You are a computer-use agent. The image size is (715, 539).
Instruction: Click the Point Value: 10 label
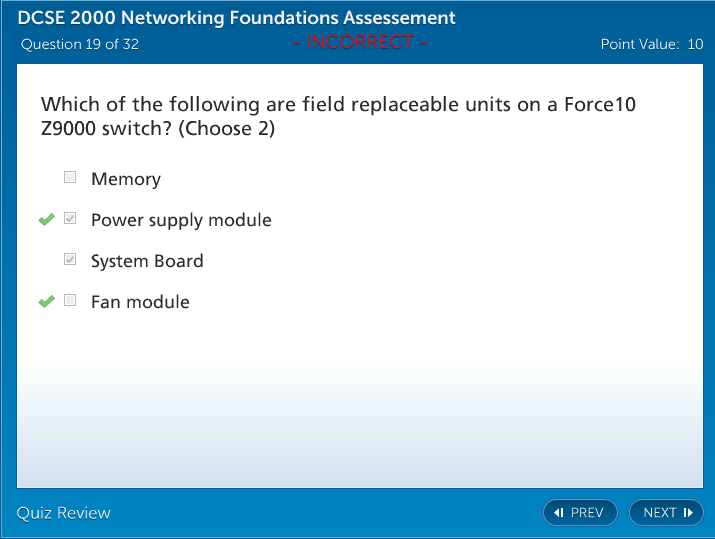point(652,44)
